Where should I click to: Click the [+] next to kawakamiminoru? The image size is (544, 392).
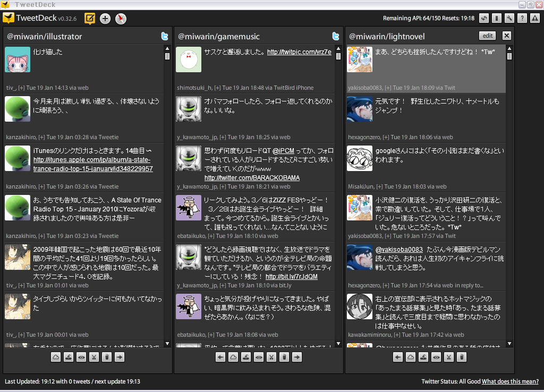(x=397, y=335)
